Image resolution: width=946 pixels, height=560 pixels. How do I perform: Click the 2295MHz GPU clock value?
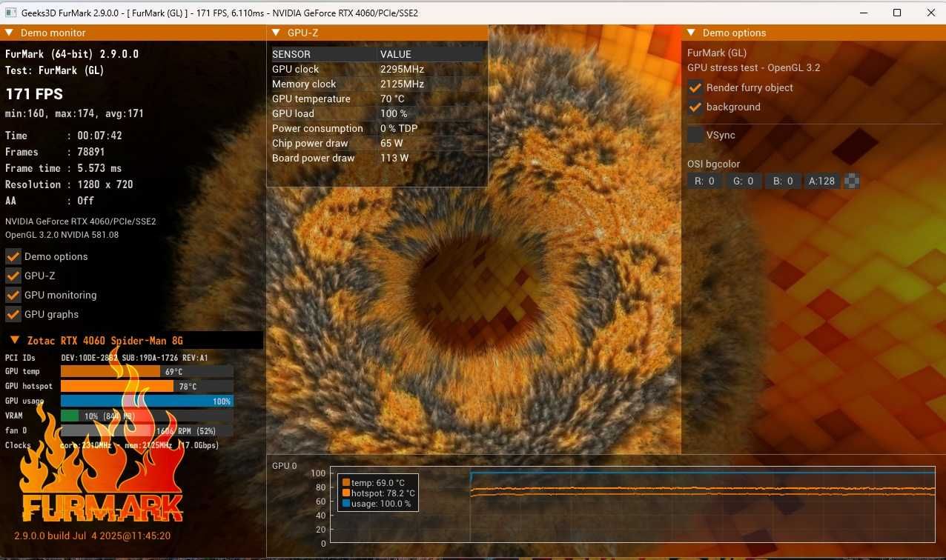(403, 69)
